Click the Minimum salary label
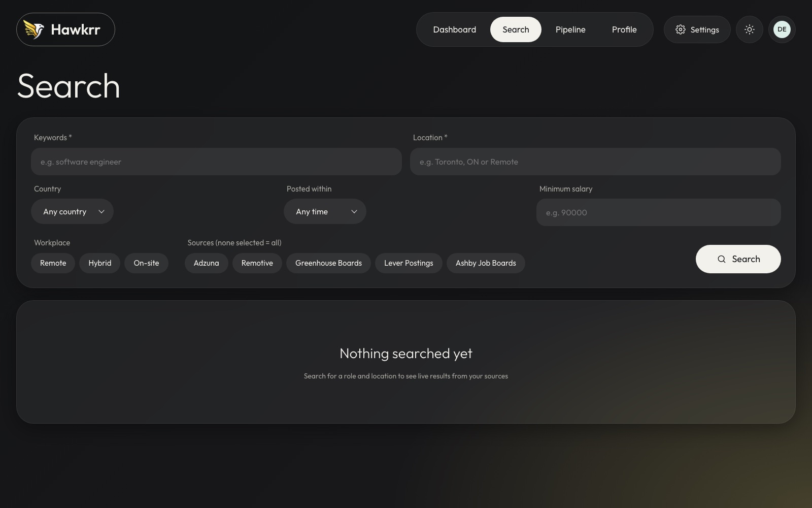Viewport: 812px width, 508px height. [x=566, y=189]
